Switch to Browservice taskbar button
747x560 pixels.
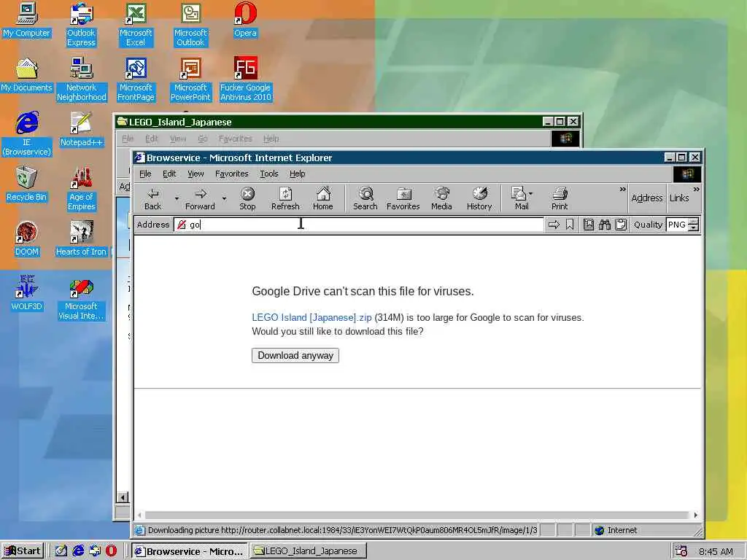pyautogui.click(x=189, y=551)
